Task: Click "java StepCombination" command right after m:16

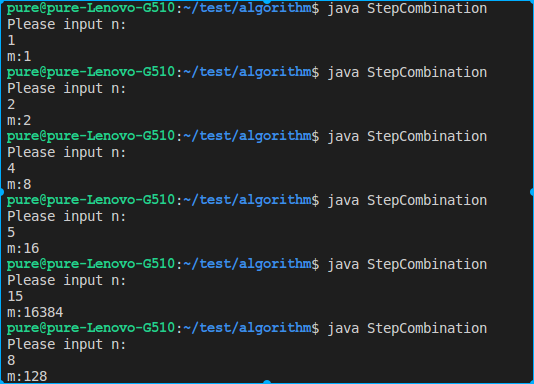Action: click(407, 265)
